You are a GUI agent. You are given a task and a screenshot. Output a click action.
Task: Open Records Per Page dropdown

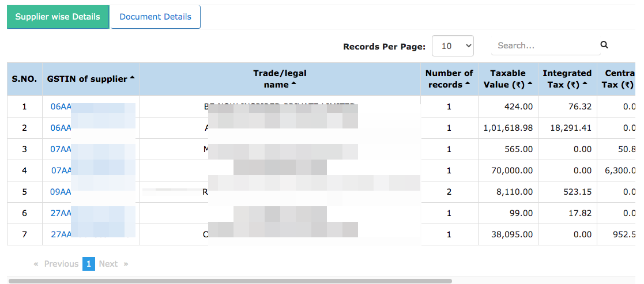pyautogui.click(x=453, y=46)
